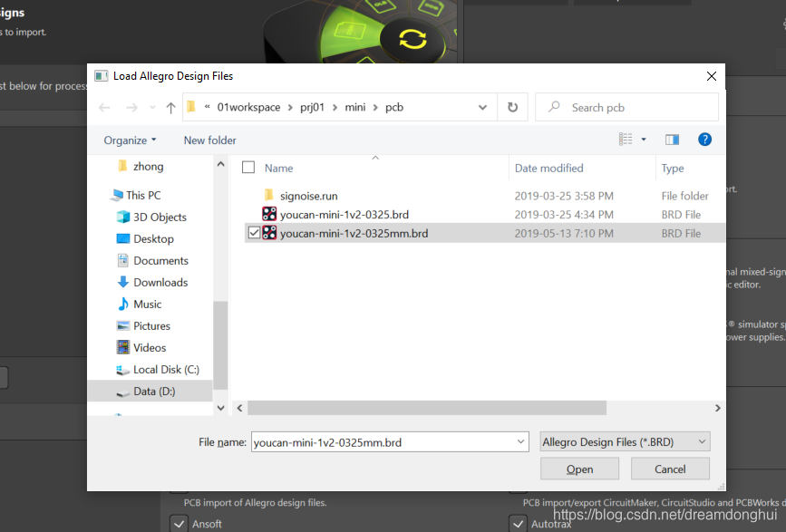
Task: Click the Forward navigation arrow
Action: point(131,108)
